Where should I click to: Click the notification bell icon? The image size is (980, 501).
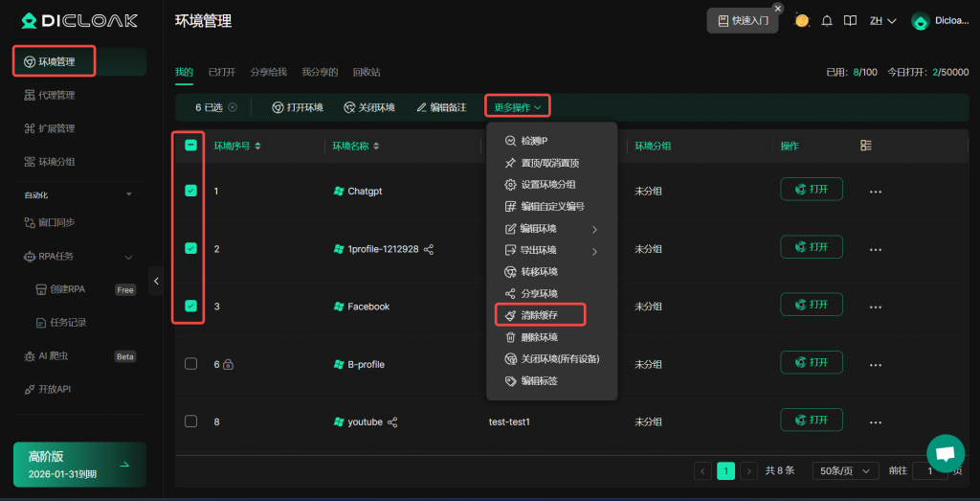(x=827, y=20)
